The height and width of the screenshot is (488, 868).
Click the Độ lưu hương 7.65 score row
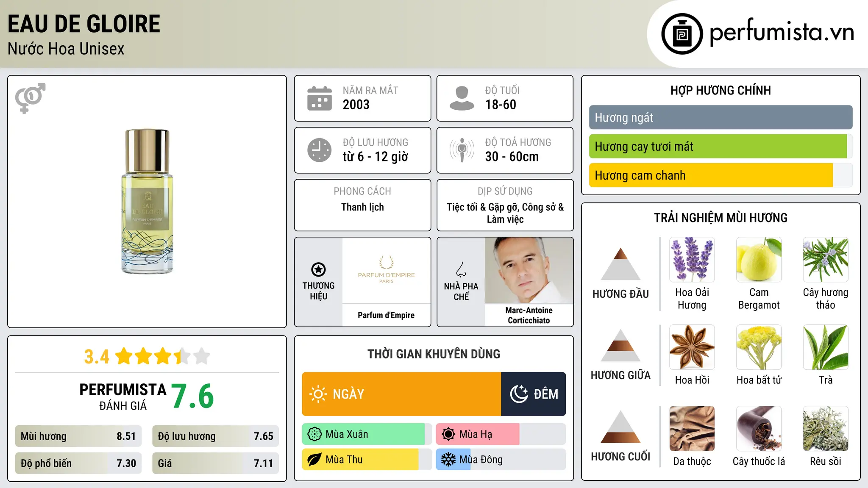tap(215, 436)
